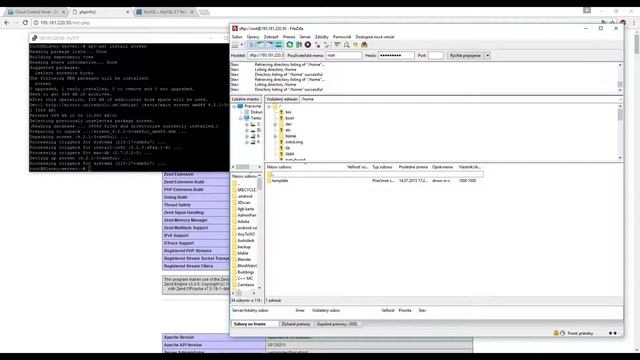Click the green refresh file lists icon
640x360 pixels.
tap(290, 45)
